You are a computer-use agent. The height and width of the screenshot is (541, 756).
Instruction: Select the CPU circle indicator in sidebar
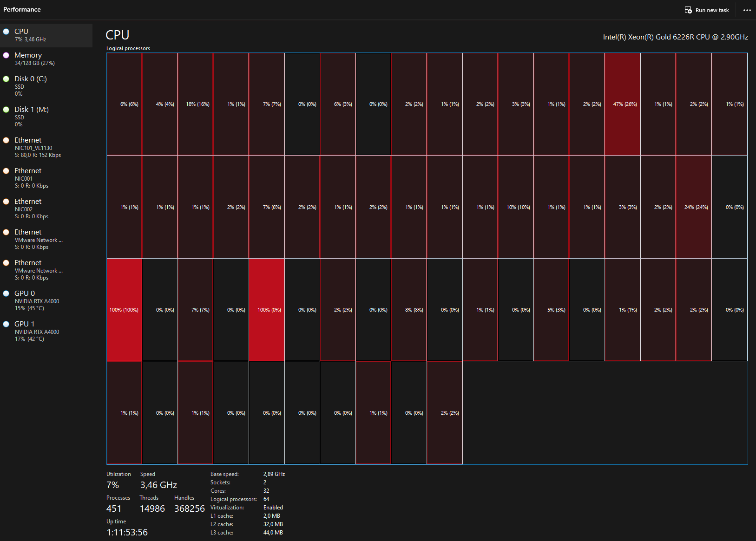pyautogui.click(x=6, y=32)
